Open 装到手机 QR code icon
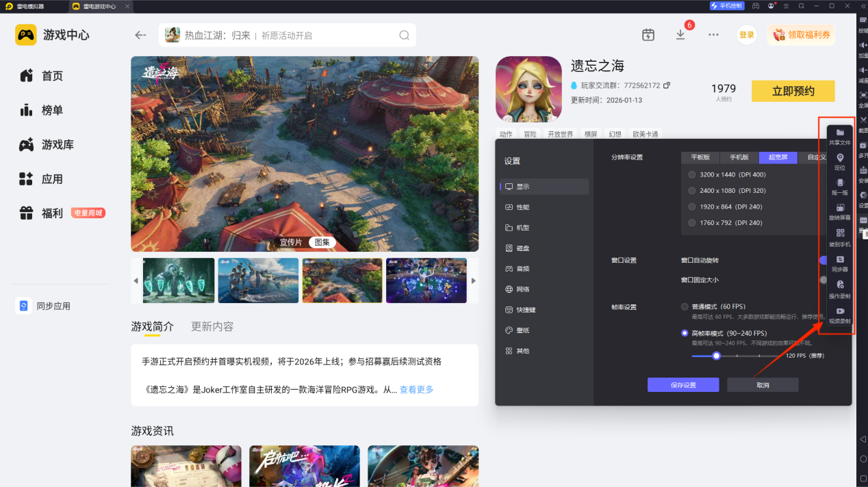The height and width of the screenshot is (487, 868). pos(840,233)
